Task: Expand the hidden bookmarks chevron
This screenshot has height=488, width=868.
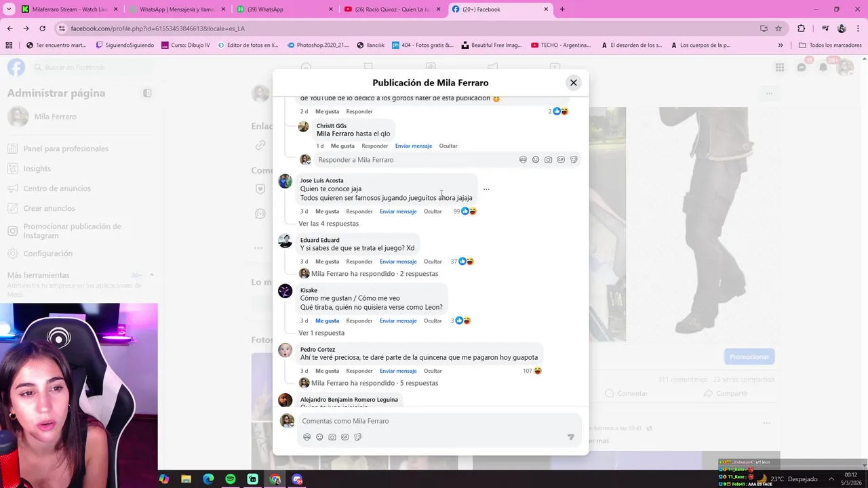Action: coord(781,45)
